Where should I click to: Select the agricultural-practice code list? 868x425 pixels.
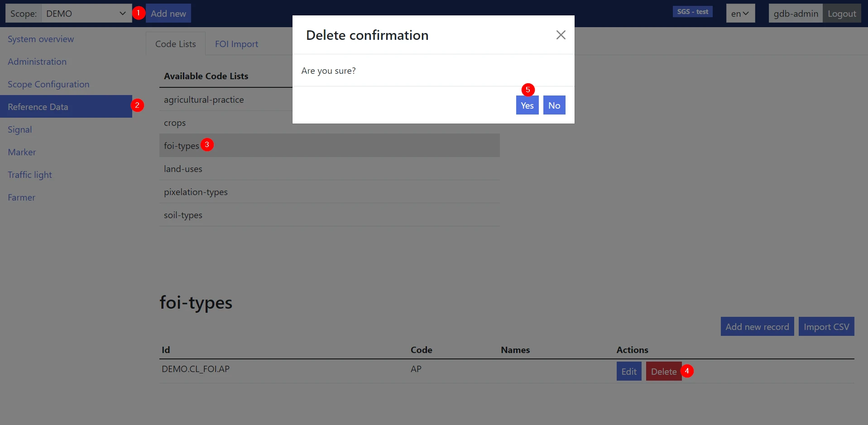pos(204,100)
